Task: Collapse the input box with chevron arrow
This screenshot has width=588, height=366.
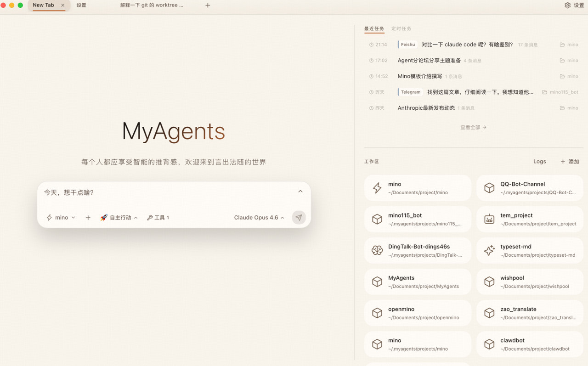Action: click(x=300, y=191)
